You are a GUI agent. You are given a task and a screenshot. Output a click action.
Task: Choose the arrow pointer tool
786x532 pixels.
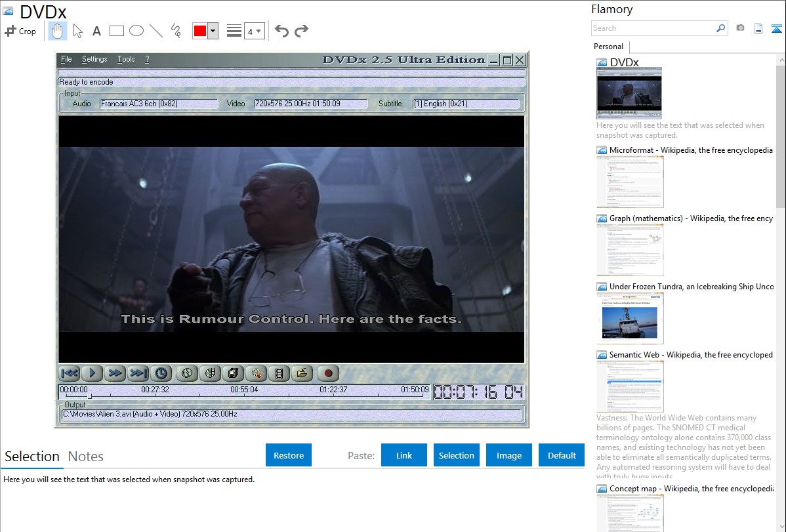(x=77, y=31)
